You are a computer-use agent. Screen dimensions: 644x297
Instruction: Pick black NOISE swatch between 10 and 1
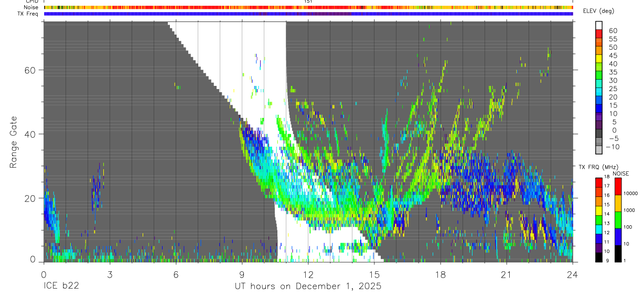[x=619, y=254]
